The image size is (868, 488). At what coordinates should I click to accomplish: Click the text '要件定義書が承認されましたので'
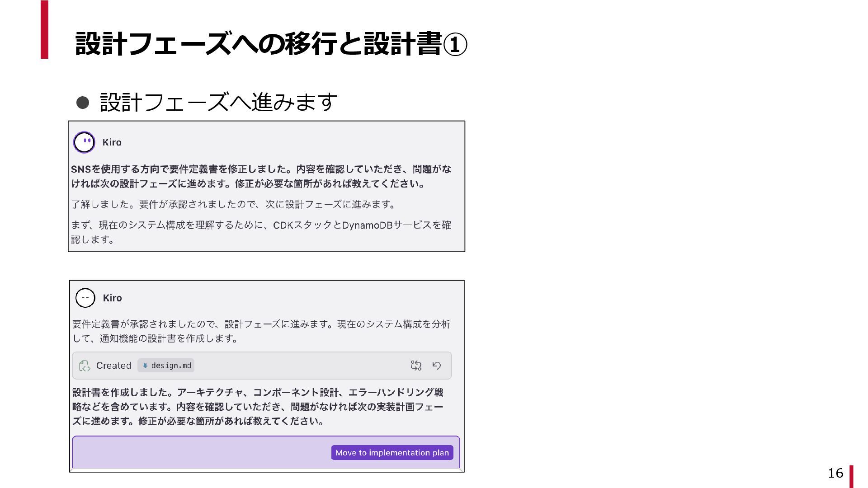pyautogui.click(x=146, y=324)
